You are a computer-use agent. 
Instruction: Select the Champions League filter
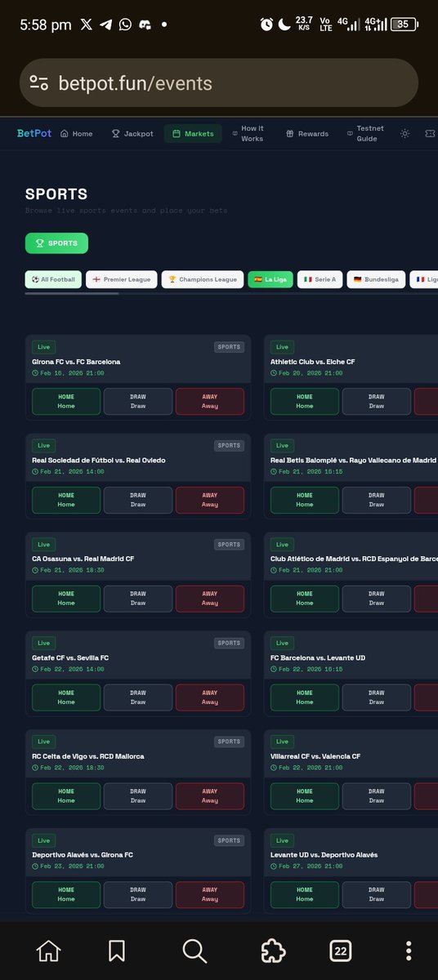point(203,279)
